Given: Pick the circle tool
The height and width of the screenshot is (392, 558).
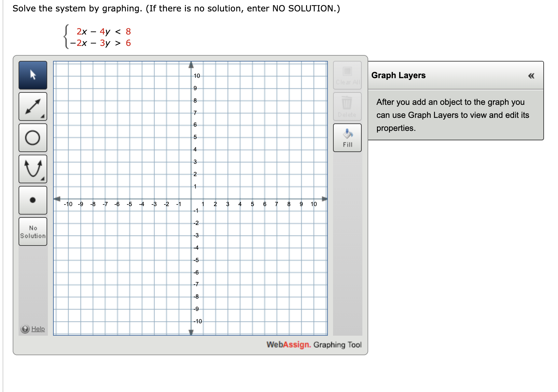Looking at the screenshot, I should 33,138.
